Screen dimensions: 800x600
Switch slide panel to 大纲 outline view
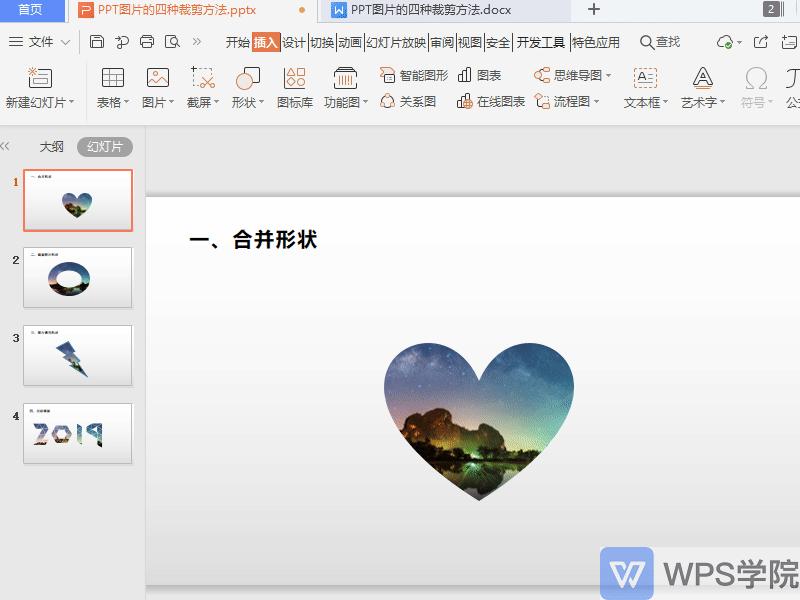point(51,146)
